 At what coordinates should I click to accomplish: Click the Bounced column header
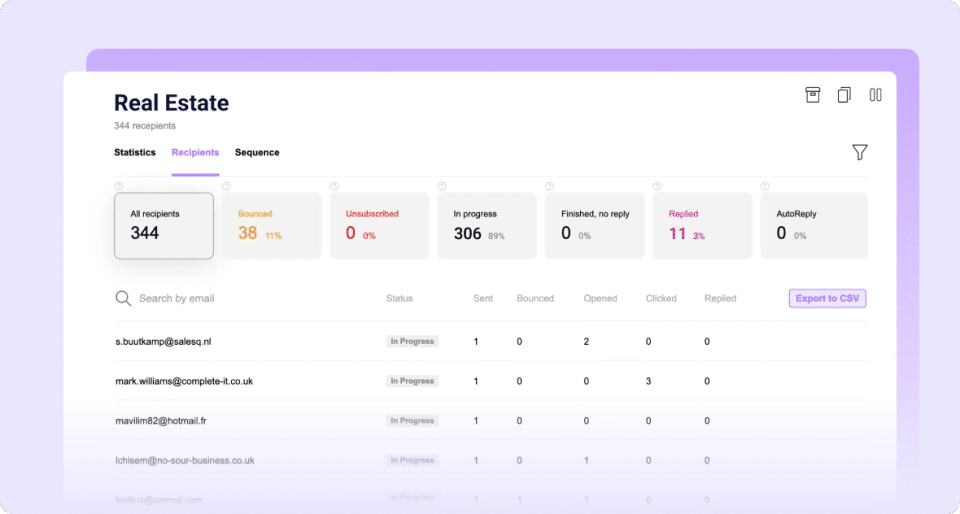tap(535, 298)
